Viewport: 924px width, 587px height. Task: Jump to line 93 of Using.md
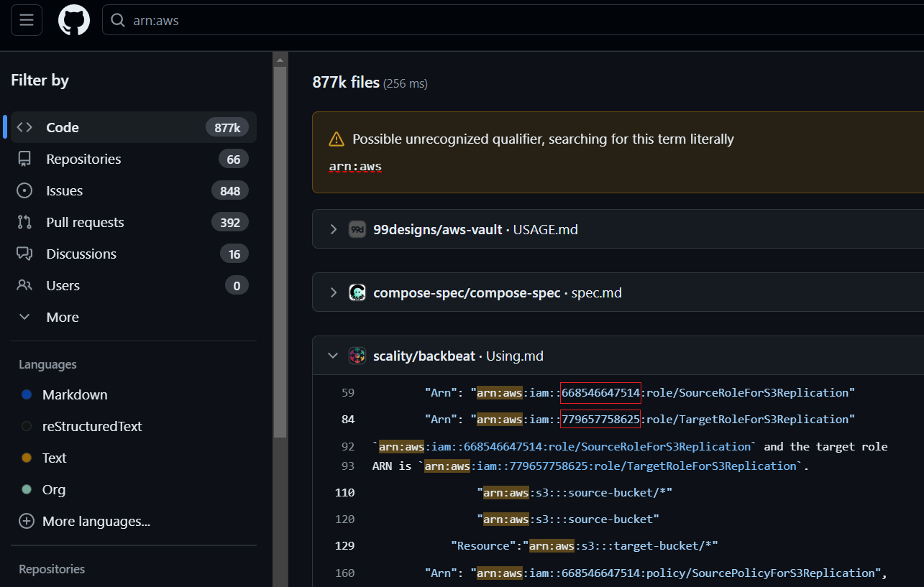(x=348, y=466)
